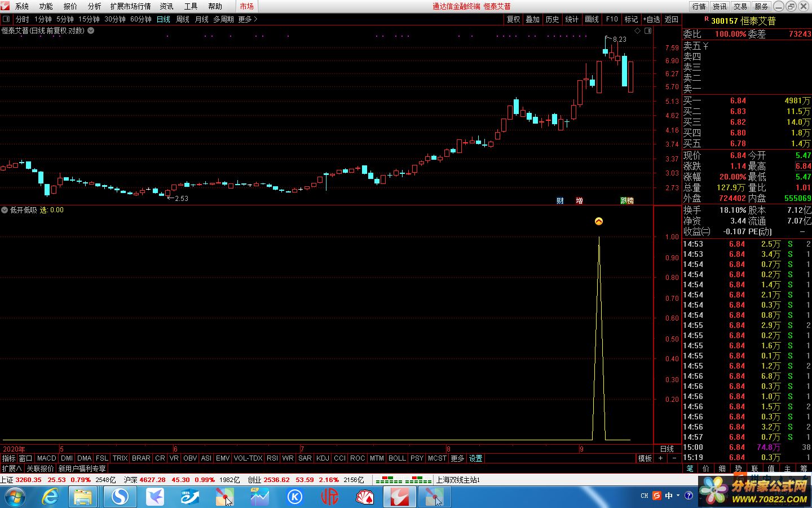This screenshot has height=508, width=812.
Task: Add stock via +自选 button
Action: [651, 19]
